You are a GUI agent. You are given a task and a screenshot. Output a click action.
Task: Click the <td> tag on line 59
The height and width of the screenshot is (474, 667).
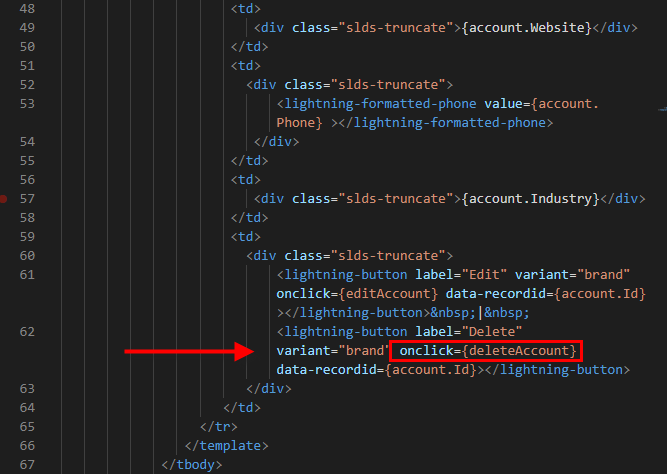[x=245, y=237]
